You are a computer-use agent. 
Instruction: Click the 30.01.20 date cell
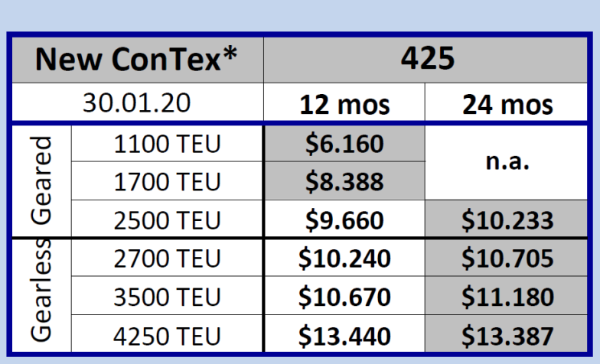(x=137, y=102)
